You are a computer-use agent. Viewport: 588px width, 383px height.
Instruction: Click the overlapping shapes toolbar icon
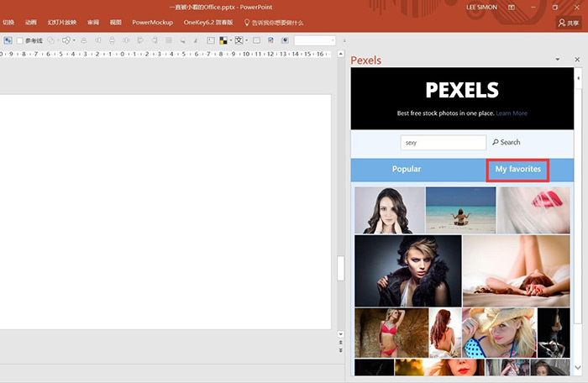coord(66,40)
